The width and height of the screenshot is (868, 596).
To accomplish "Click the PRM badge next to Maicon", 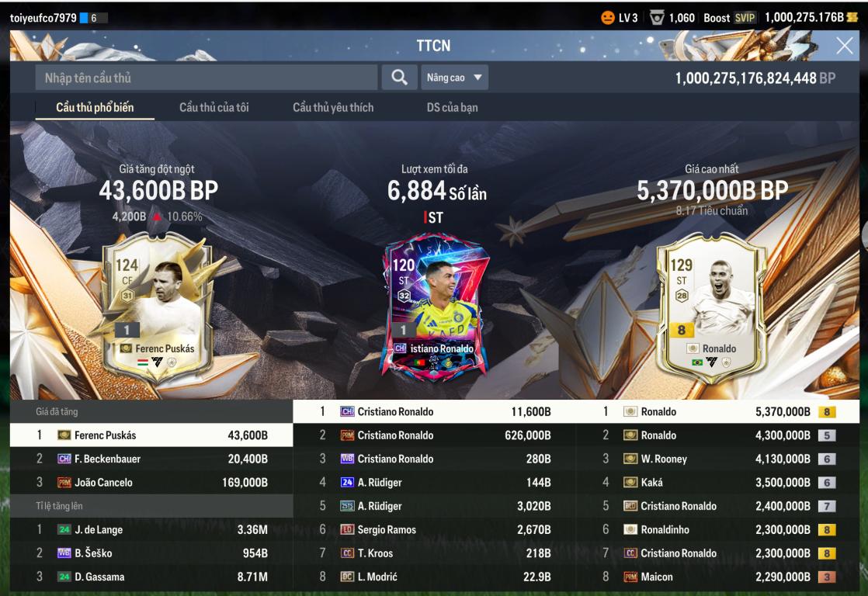I will 630,577.
